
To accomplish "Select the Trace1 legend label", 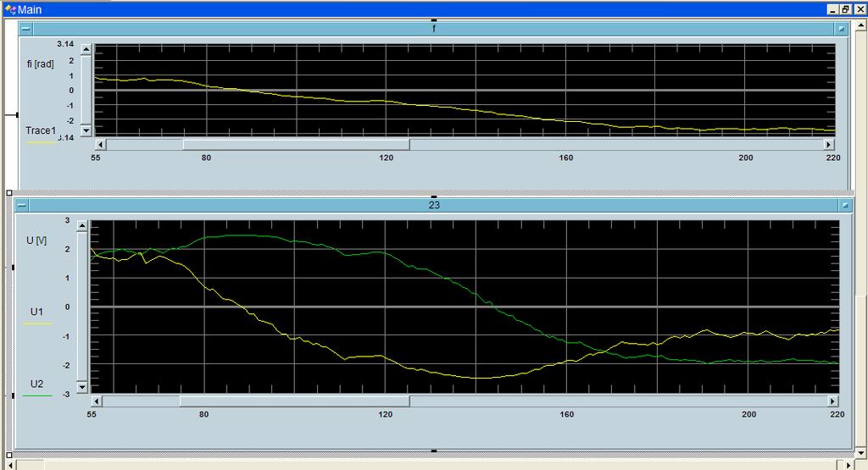I will click(x=41, y=130).
